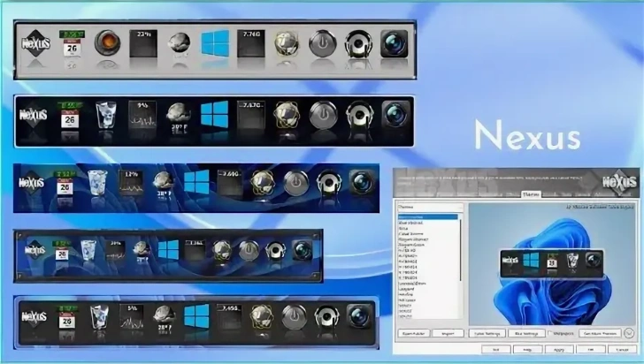644x364 pixels.
Task: Click the Help button in the dialog
Action: [x=527, y=350]
